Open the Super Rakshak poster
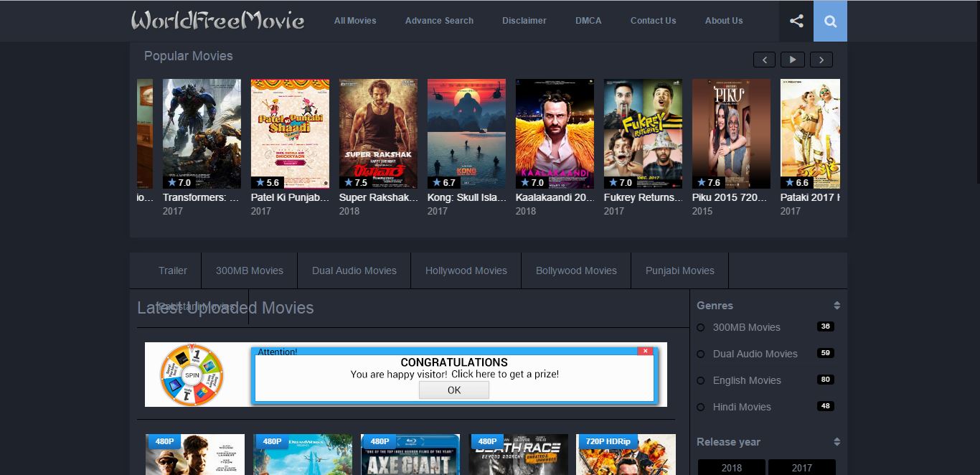 click(x=378, y=133)
